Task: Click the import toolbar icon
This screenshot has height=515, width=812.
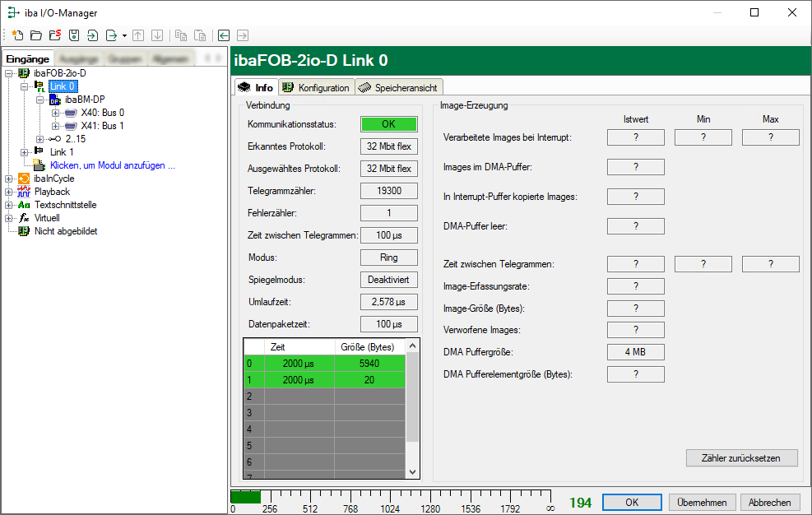Action: pos(92,35)
